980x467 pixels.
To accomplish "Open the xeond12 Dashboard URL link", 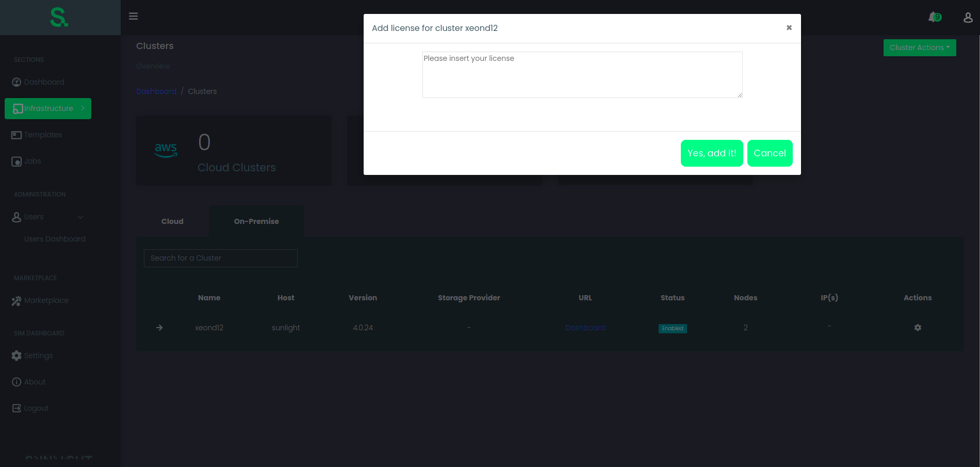I will pos(585,328).
